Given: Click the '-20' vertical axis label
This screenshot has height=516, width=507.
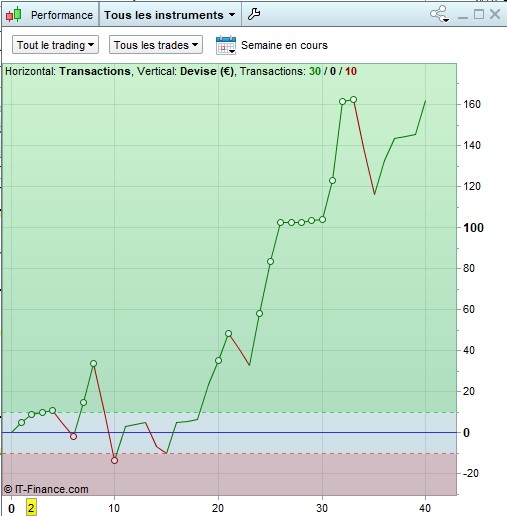Looking at the screenshot, I should 470,473.
